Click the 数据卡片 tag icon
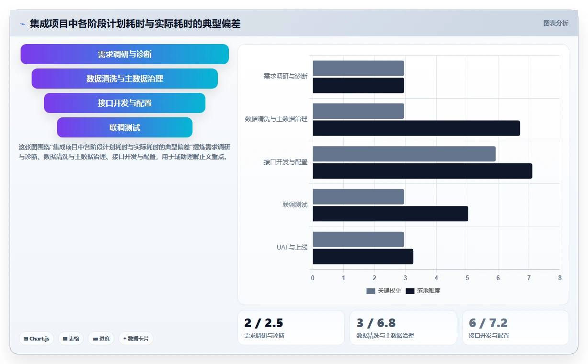Viewport: 588px width, 364px height. [x=124, y=339]
